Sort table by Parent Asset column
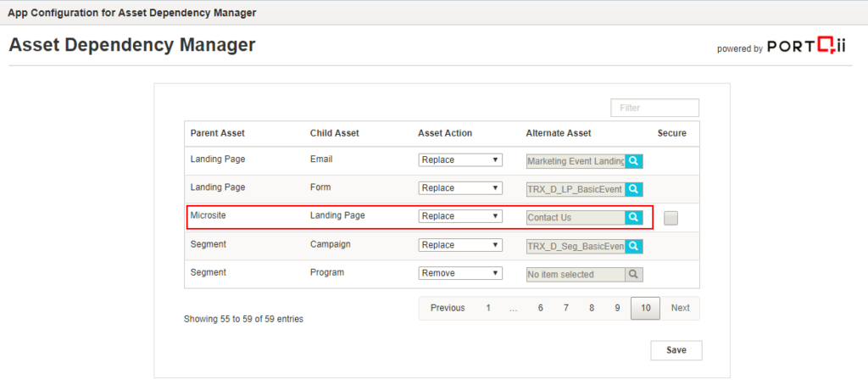This screenshot has height=385, width=868. [217, 133]
